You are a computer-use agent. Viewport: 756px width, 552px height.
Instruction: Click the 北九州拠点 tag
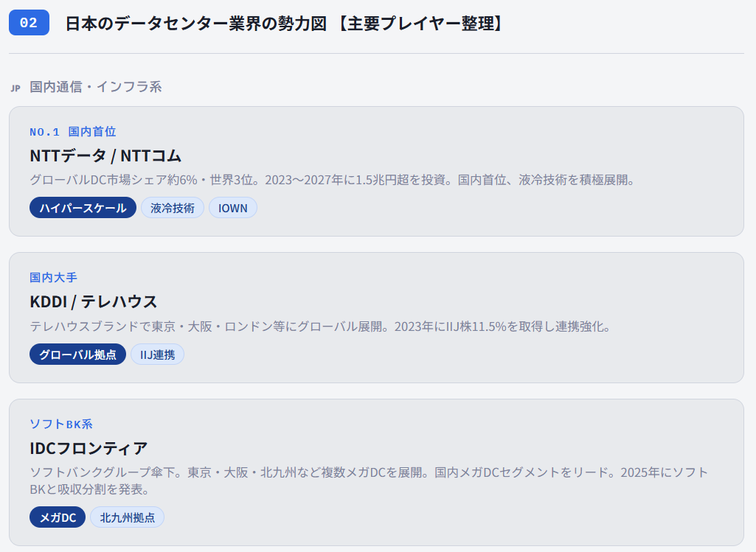click(126, 517)
